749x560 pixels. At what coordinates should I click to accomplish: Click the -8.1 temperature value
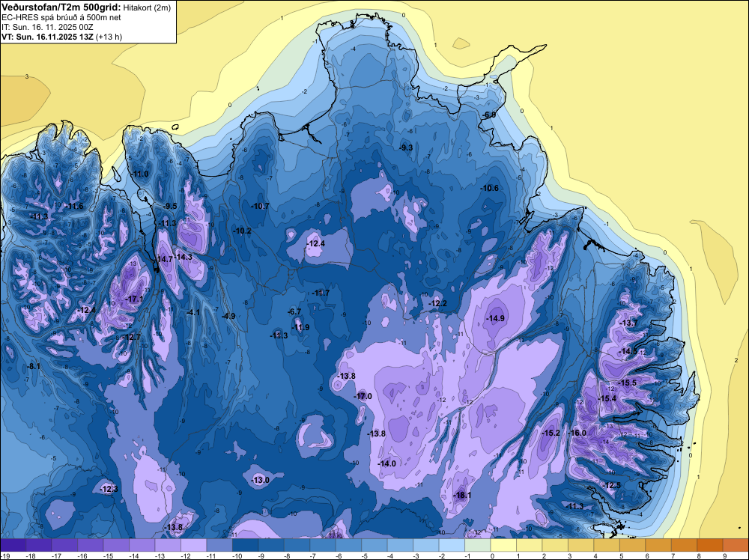point(34,366)
